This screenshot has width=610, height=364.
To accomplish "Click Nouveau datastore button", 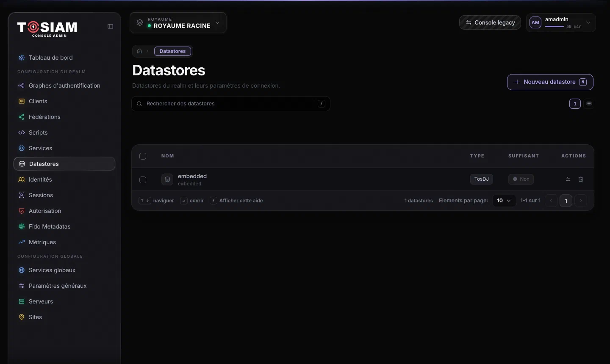I will (550, 82).
